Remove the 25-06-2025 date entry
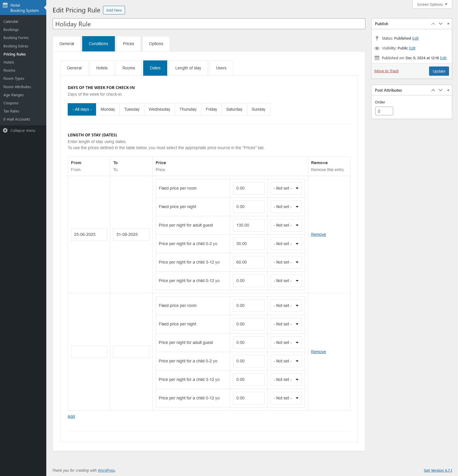Image resolution: width=458 pixels, height=476 pixels. tap(319, 234)
